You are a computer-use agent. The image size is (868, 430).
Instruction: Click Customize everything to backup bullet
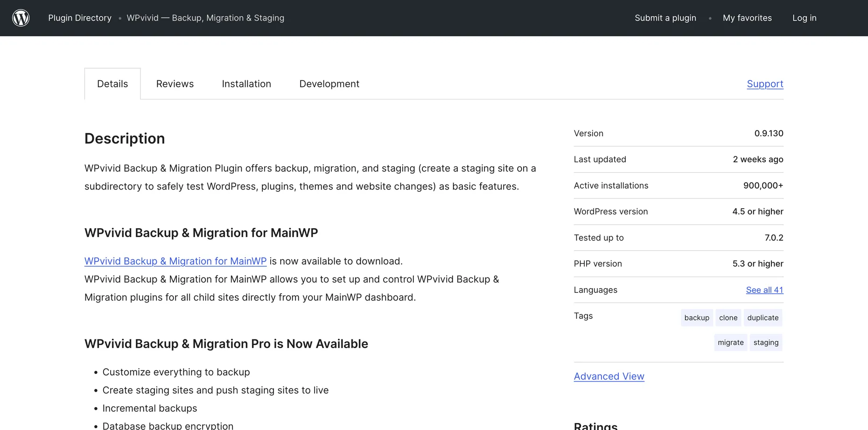point(176,372)
